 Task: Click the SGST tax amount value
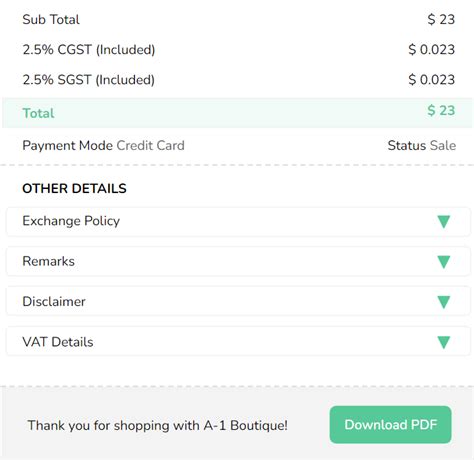[x=431, y=79]
